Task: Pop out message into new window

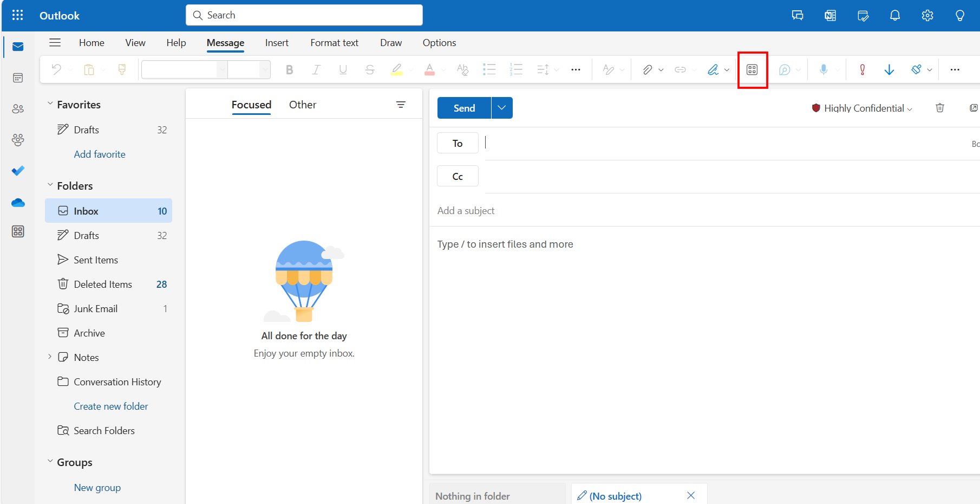Action: coord(974,108)
